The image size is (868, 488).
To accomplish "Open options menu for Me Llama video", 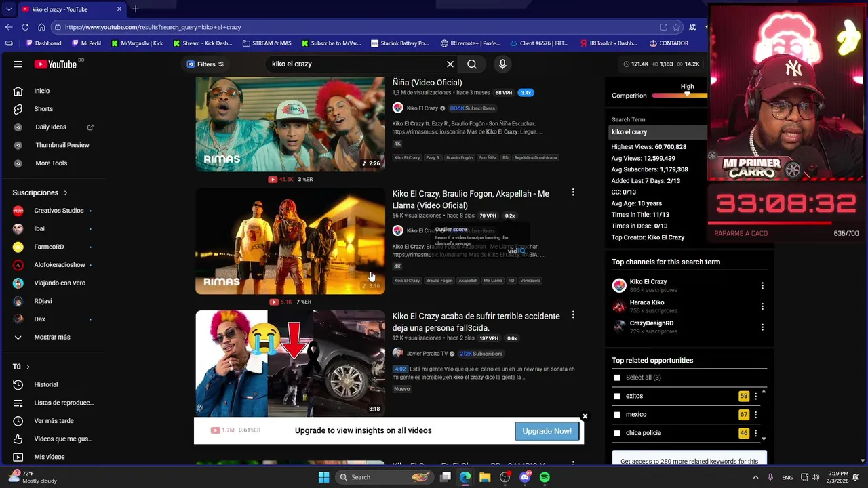I will 573,193.
